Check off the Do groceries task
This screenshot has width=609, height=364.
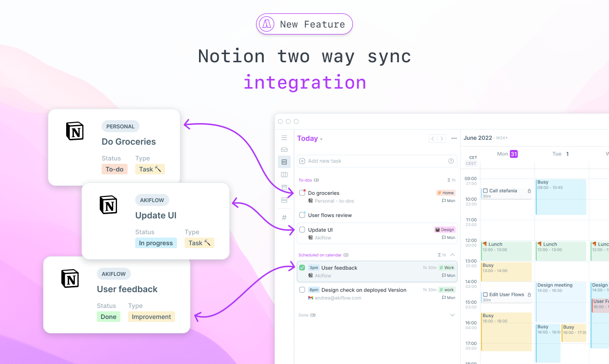point(302,193)
